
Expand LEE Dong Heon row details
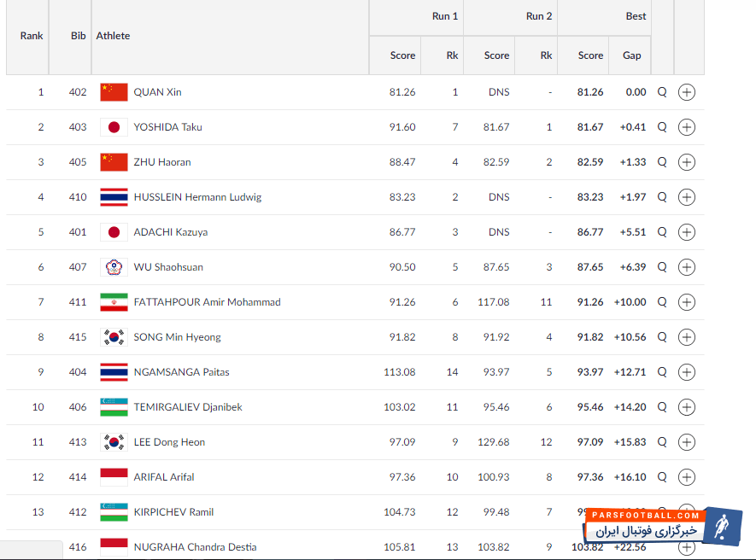coord(686,442)
